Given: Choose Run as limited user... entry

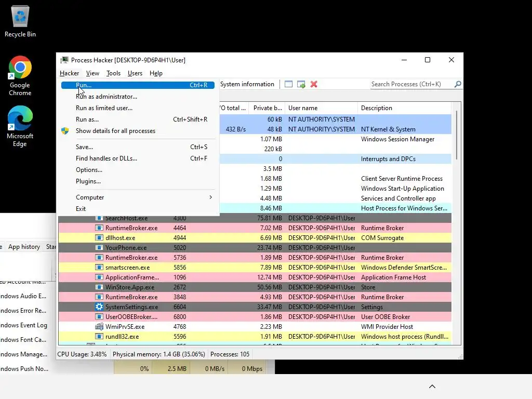Looking at the screenshot, I should pos(138,108).
